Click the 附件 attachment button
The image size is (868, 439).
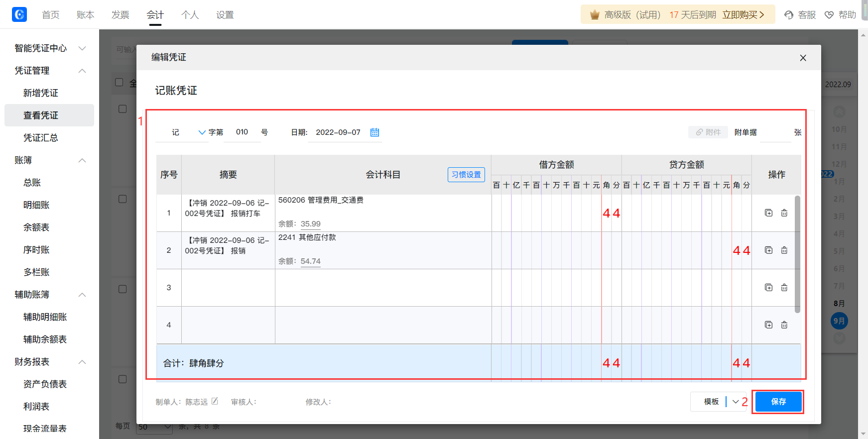coord(708,132)
